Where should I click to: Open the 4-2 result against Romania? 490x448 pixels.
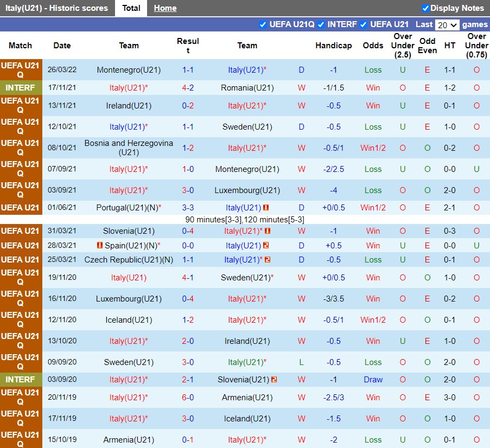pos(188,88)
